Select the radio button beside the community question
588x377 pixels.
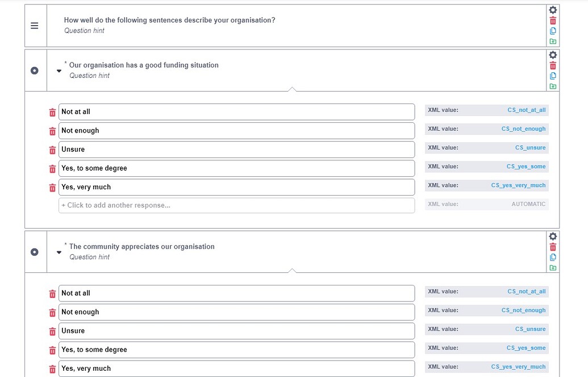coord(35,252)
